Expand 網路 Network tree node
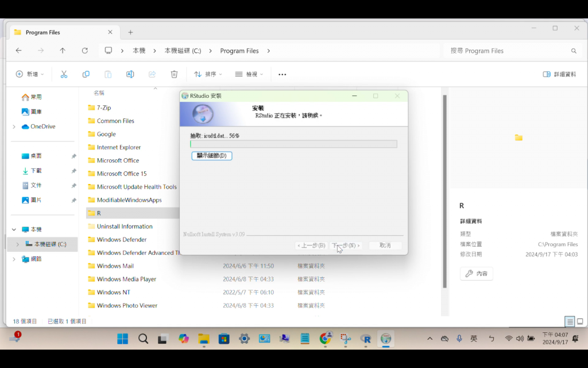 click(14, 259)
